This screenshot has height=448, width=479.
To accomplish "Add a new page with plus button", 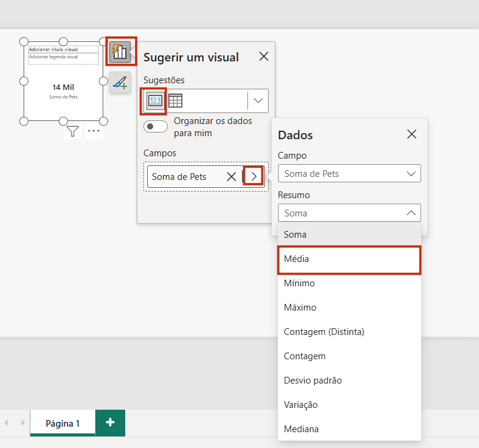I will tap(110, 422).
